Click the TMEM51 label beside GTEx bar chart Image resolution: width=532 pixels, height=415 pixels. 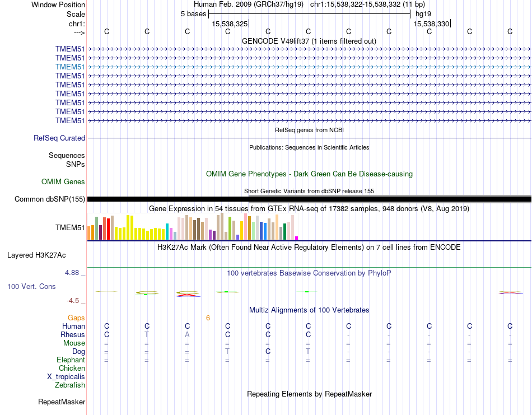click(70, 228)
